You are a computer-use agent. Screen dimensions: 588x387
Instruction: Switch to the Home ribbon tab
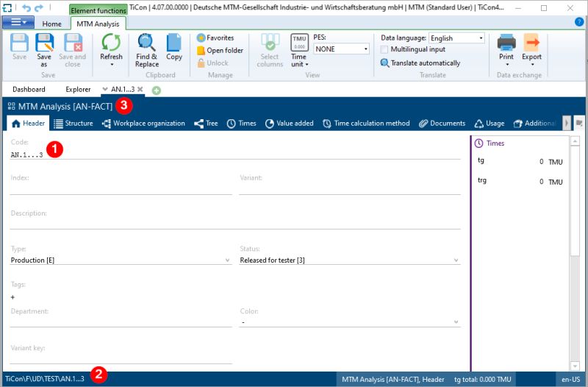tap(51, 24)
